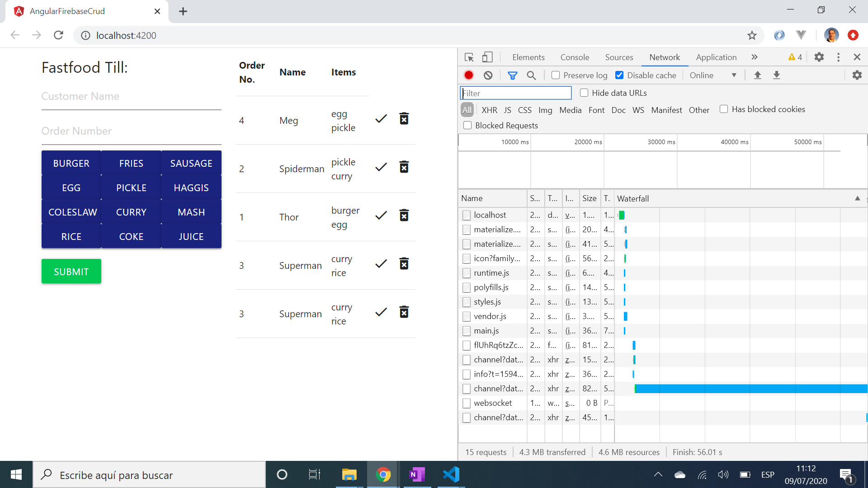Image resolution: width=868 pixels, height=488 pixels.
Task: Select the XHR filter type
Action: tap(489, 110)
